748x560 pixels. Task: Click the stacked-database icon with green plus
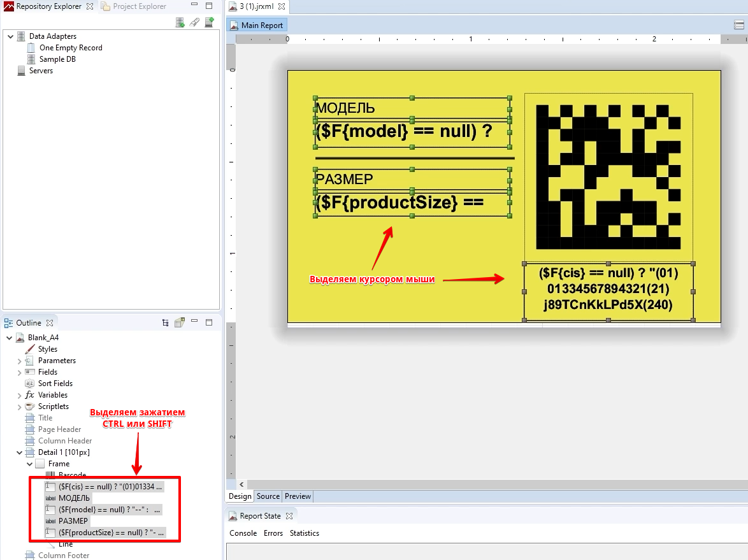point(180,22)
